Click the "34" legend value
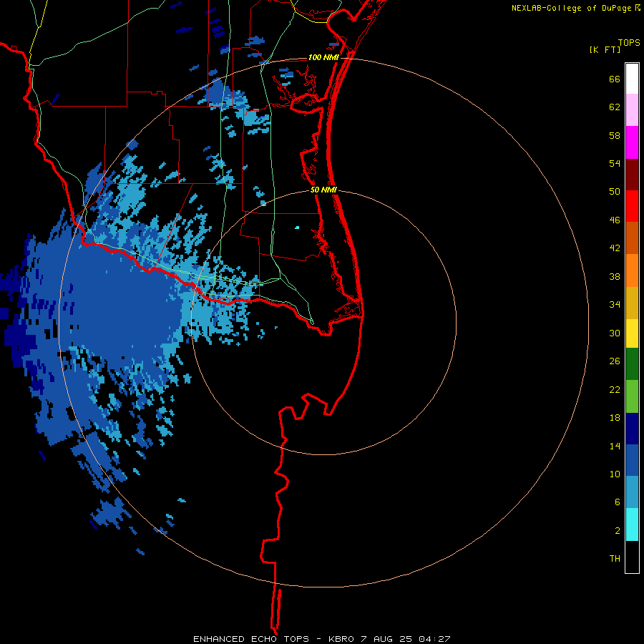This screenshot has height=644, width=644. [x=615, y=305]
